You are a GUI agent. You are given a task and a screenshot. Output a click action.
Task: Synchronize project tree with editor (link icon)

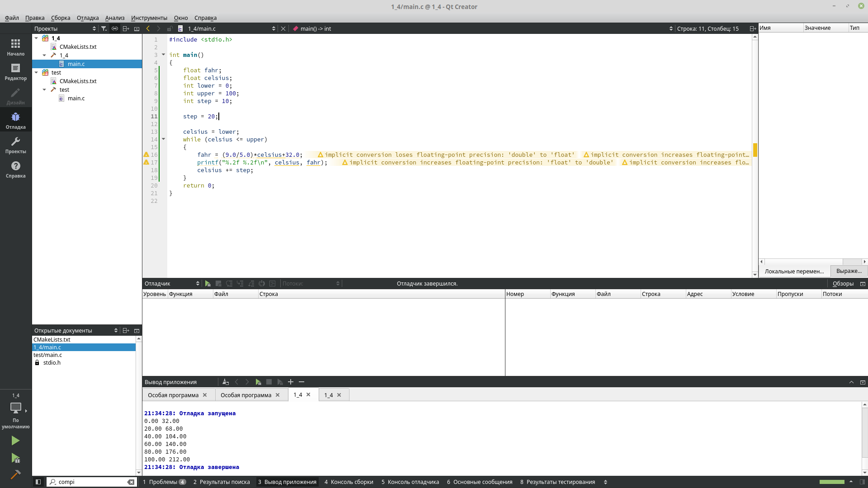point(115,28)
